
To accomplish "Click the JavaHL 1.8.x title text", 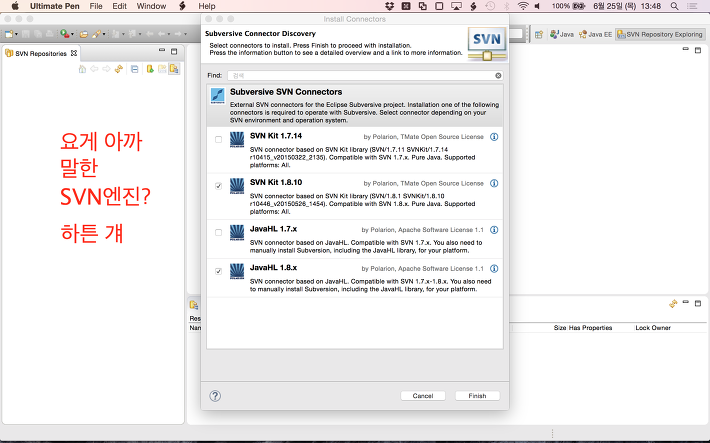I will coord(273,267).
